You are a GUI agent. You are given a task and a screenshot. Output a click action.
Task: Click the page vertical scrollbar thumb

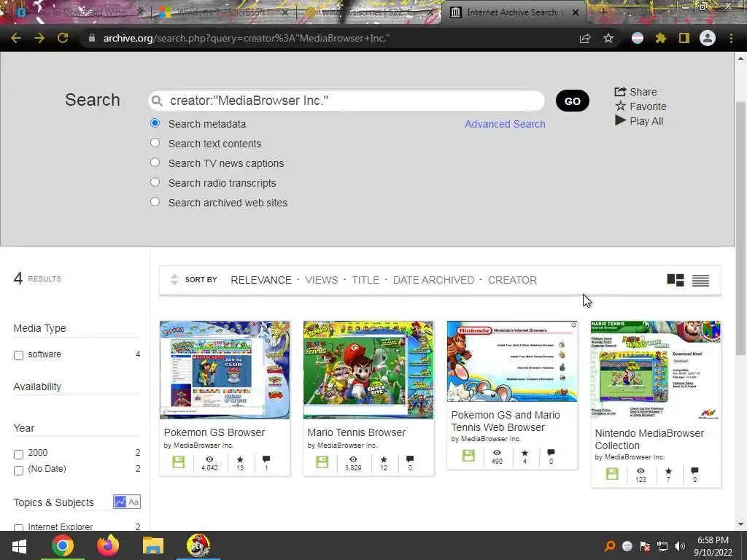click(x=740, y=228)
